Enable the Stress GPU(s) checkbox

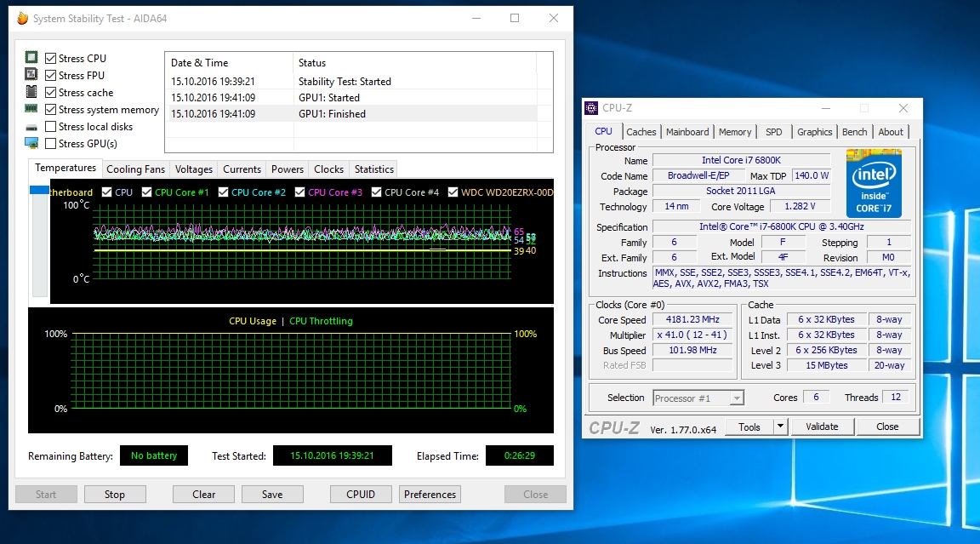51,143
